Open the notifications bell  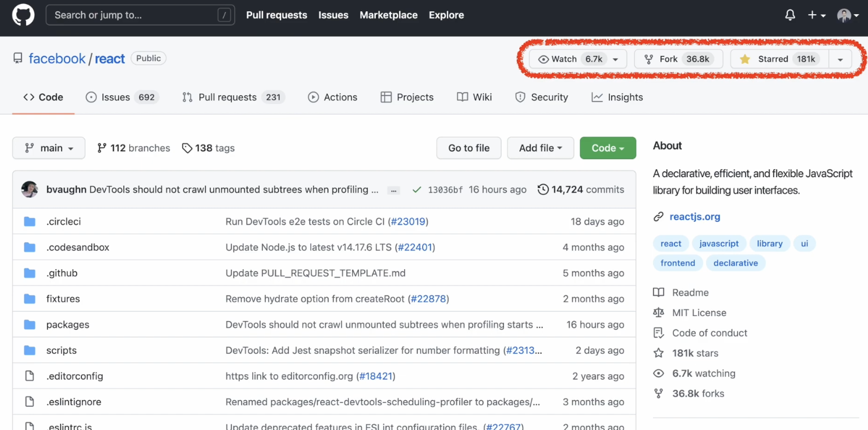tap(790, 15)
